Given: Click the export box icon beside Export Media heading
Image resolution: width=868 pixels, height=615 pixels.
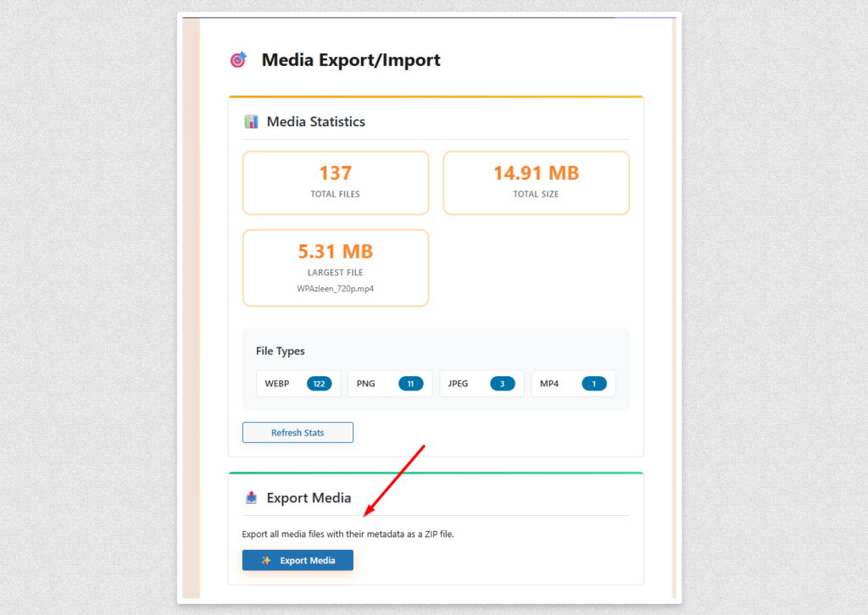Looking at the screenshot, I should point(251,498).
